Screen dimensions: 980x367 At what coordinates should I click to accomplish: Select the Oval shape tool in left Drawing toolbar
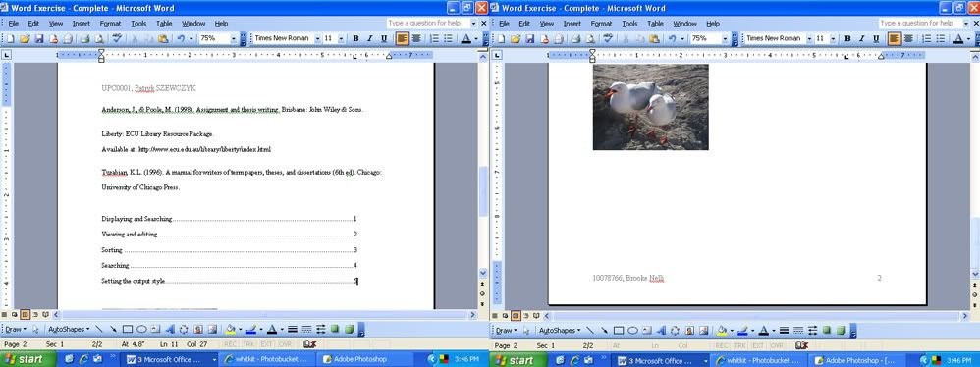(141, 329)
